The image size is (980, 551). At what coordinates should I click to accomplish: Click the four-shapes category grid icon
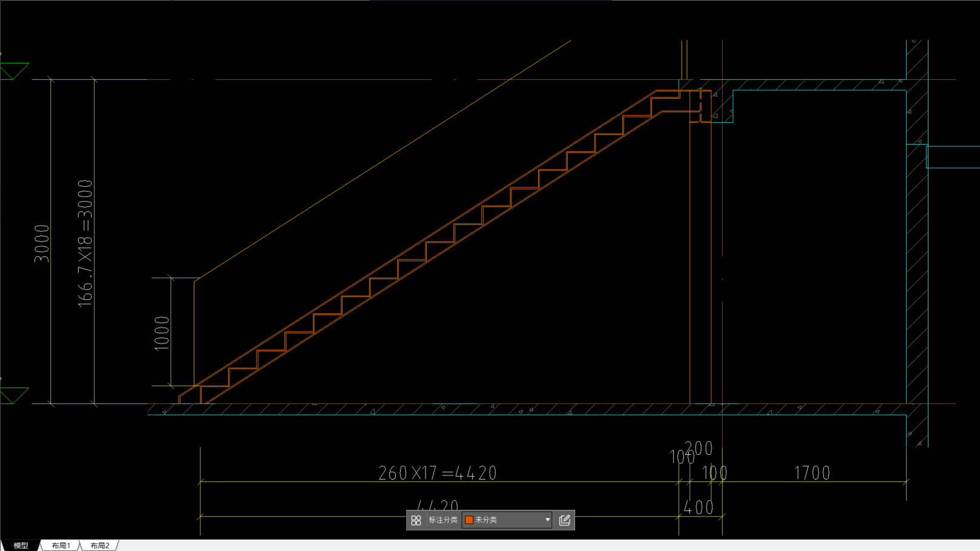416,520
